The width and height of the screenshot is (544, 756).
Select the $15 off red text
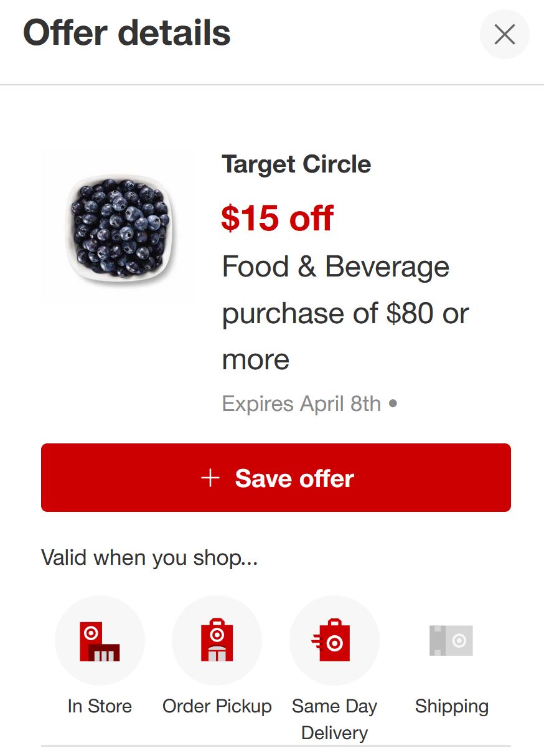coord(277,219)
